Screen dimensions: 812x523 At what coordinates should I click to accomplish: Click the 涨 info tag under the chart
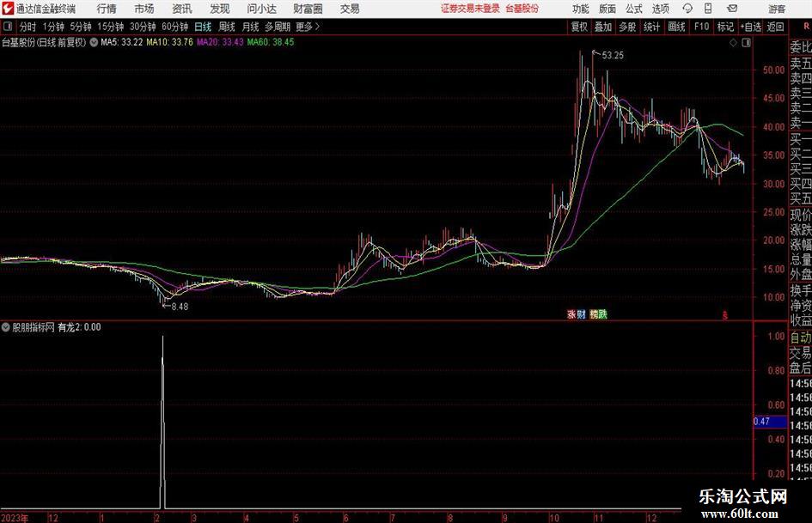click(571, 314)
